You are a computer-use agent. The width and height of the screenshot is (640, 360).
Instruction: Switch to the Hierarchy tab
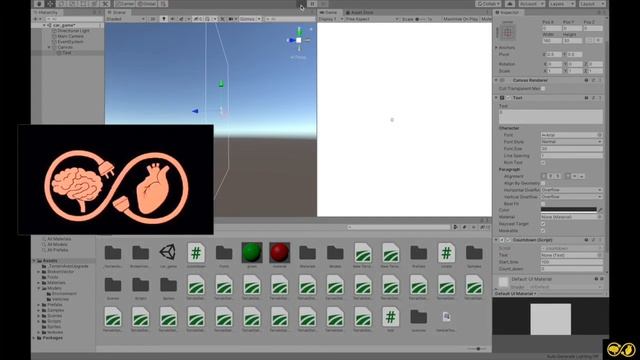tap(46, 12)
